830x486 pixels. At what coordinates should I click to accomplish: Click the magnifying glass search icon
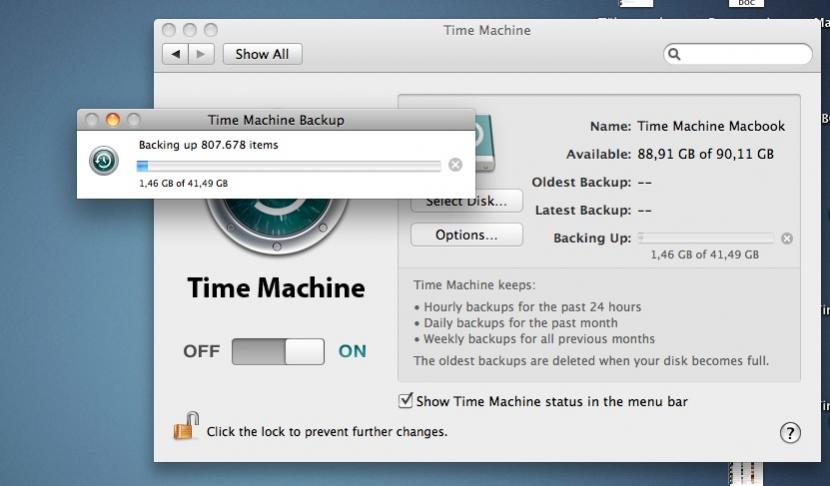(674, 54)
